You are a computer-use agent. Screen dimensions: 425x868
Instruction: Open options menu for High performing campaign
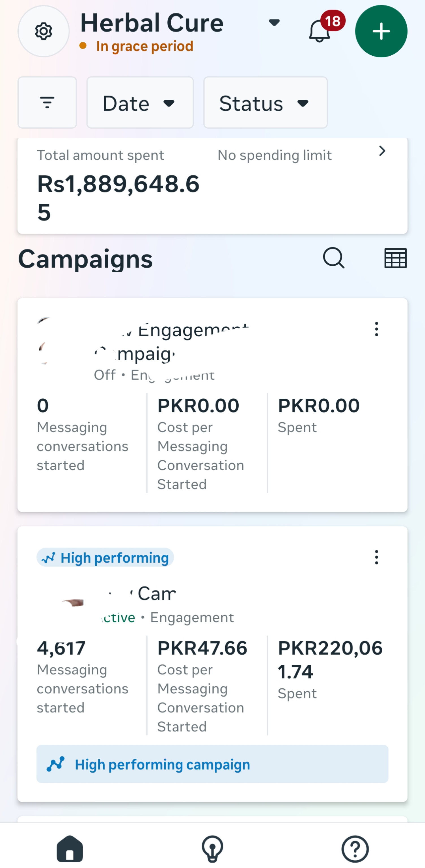click(x=376, y=557)
